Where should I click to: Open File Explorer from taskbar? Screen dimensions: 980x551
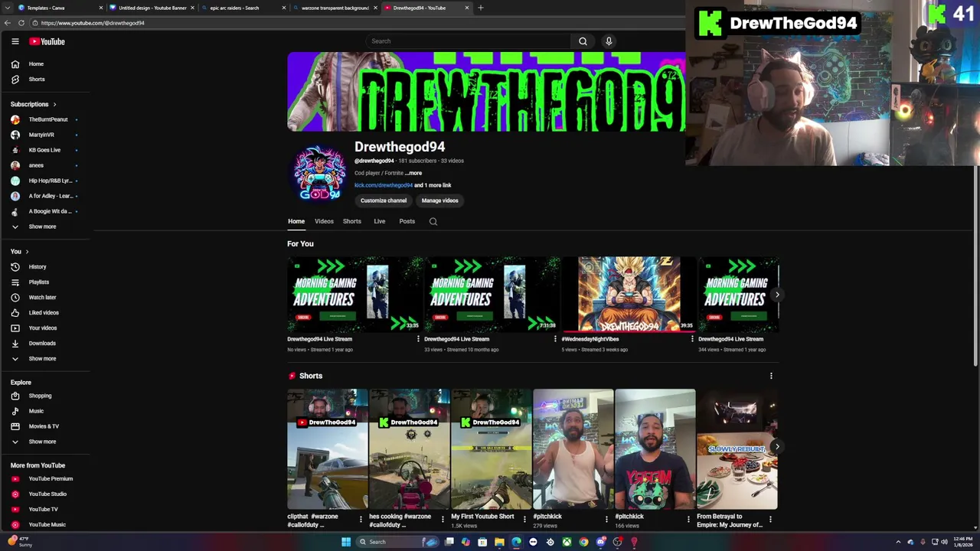pyautogui.click(x=499, y=542)
